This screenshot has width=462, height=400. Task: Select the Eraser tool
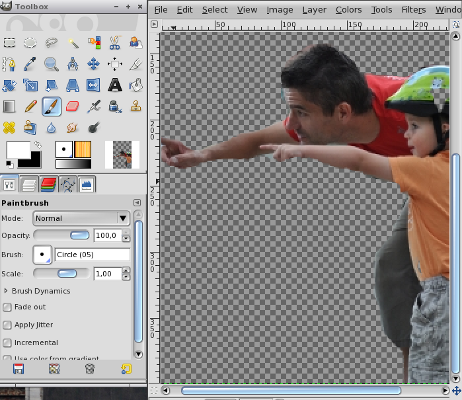73,106
